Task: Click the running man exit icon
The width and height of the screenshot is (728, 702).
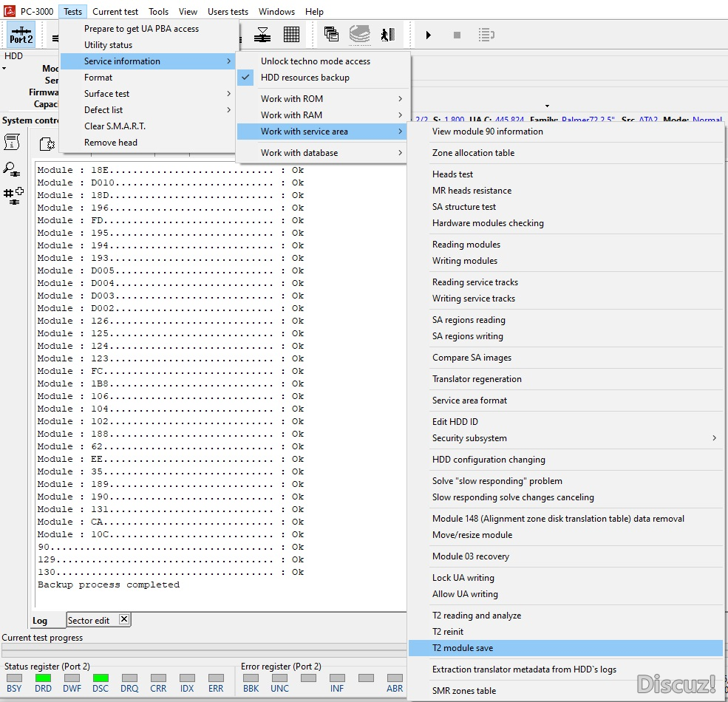Action: pos(388,34)
